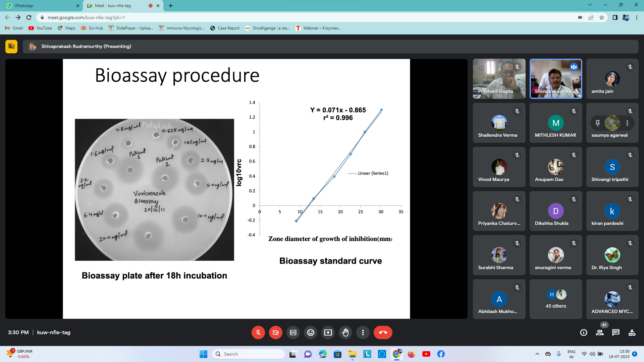Click the present now icon
Viewport: 644px width, 362px height.
(x=328, y=333)
